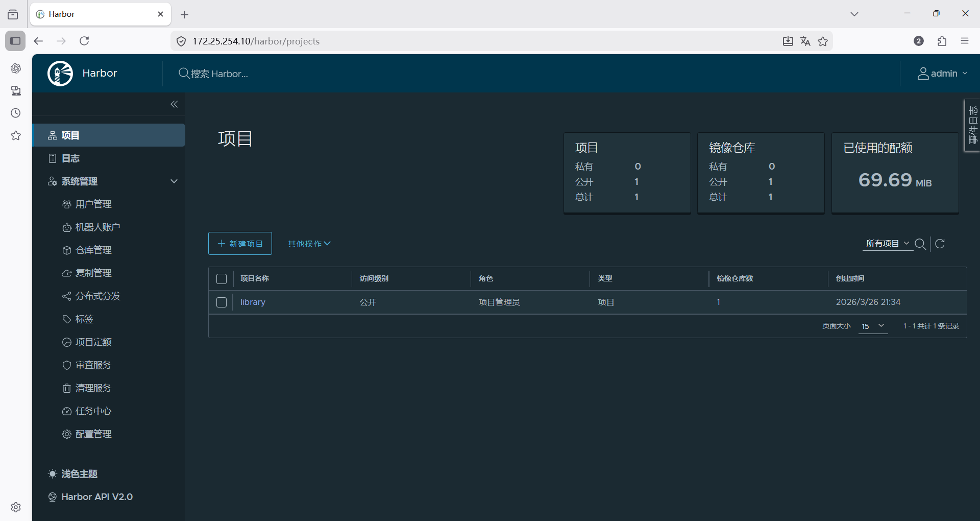Open the bookmarks star in the browser sidebar

pos(16,135)
